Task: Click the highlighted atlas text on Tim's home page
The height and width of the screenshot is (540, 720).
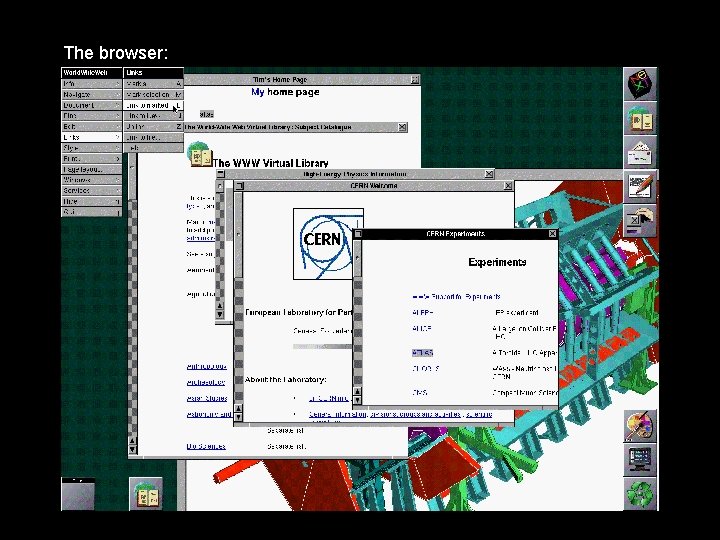Action: (207, 114)
